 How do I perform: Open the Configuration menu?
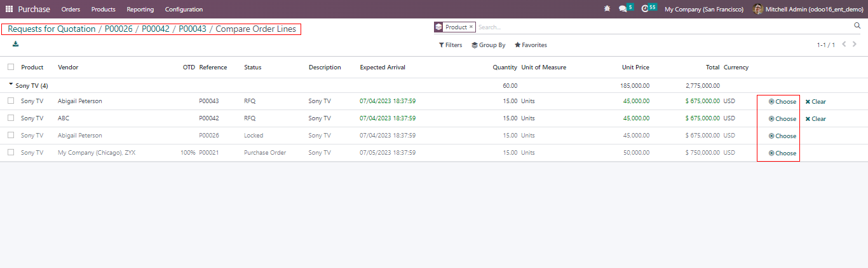(x=184, y=9)
